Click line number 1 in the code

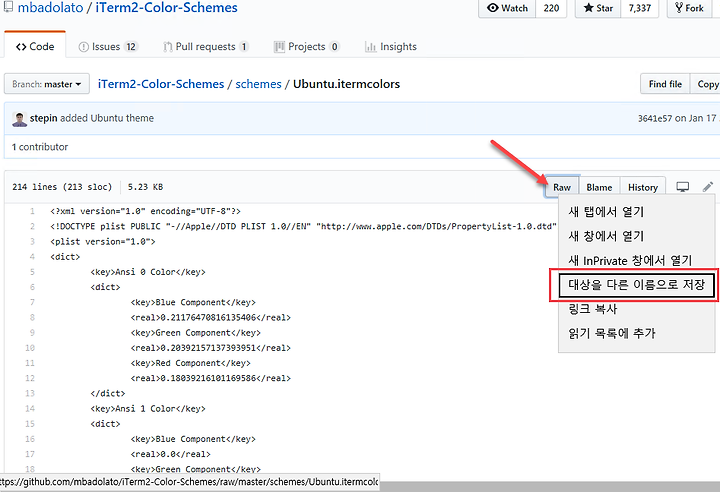point(32,211)
